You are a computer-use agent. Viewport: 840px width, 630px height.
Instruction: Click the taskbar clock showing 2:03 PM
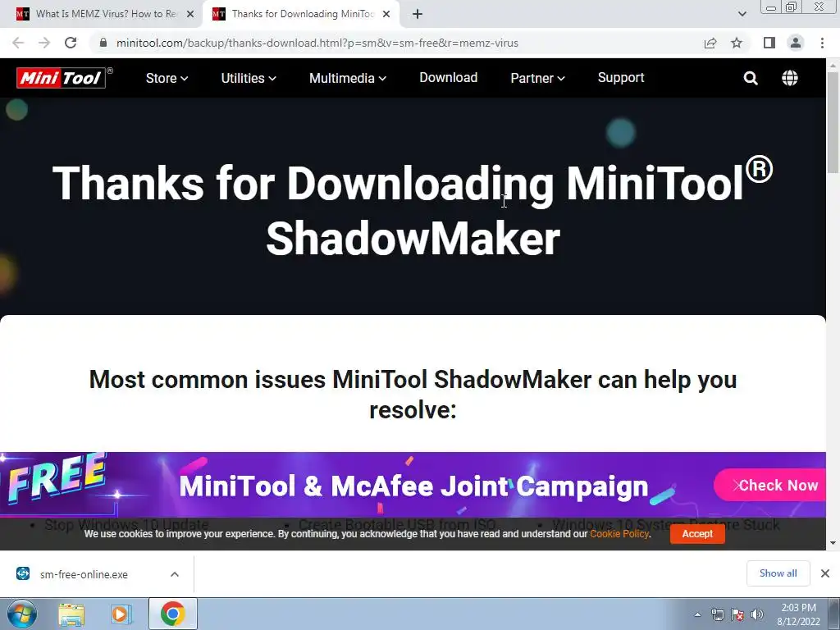(798, 614)
